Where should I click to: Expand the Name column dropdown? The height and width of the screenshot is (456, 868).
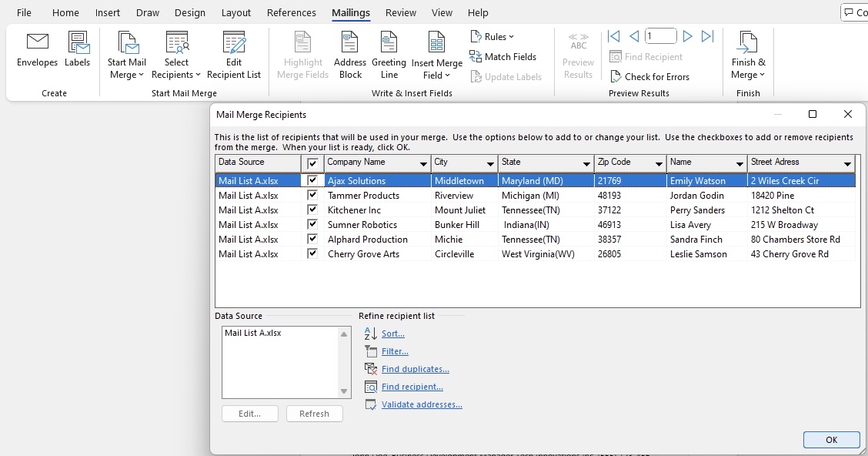click(x=739, y=164)
